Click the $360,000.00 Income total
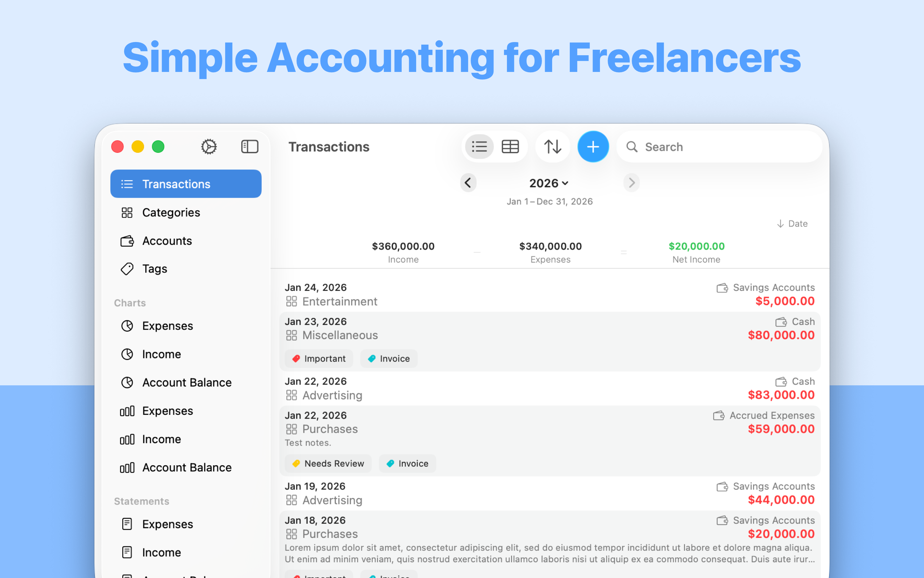Screen dimensions: 924x578 coord(403,247)
